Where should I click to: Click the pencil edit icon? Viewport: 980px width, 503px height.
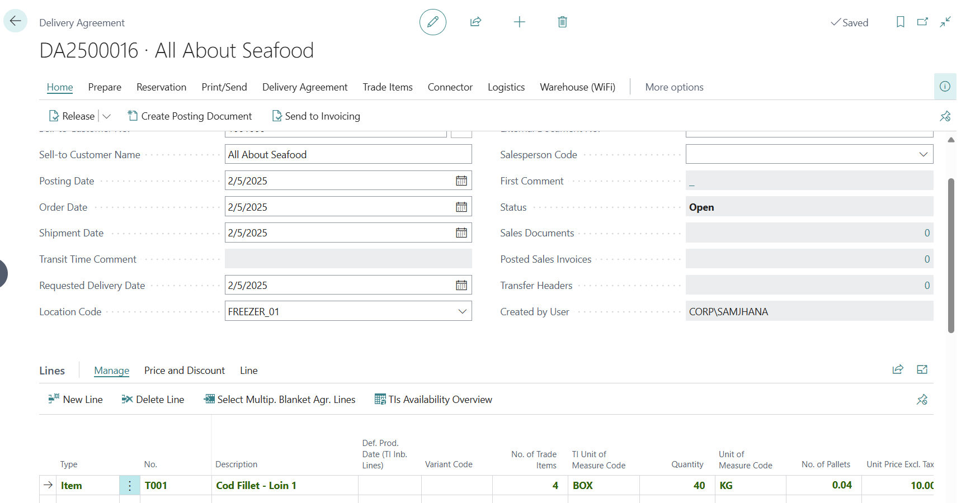point(432,22)
